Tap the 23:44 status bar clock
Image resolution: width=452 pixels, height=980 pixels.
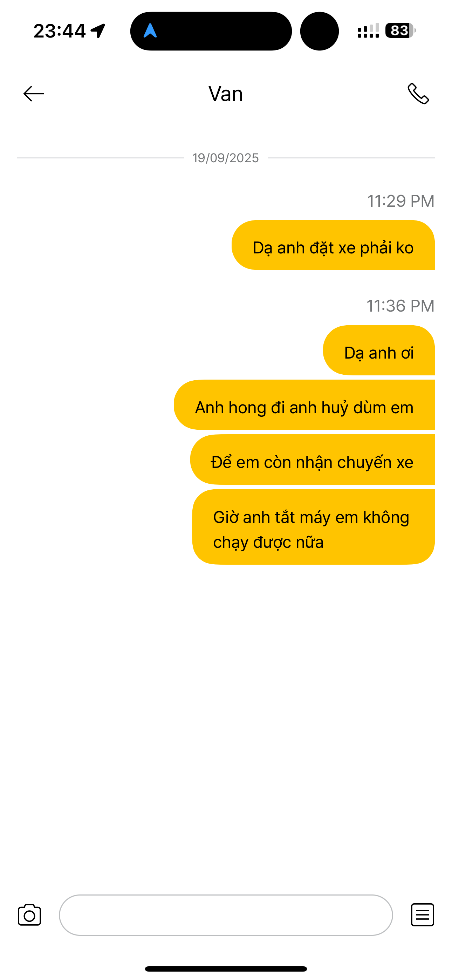click(59, 31)
